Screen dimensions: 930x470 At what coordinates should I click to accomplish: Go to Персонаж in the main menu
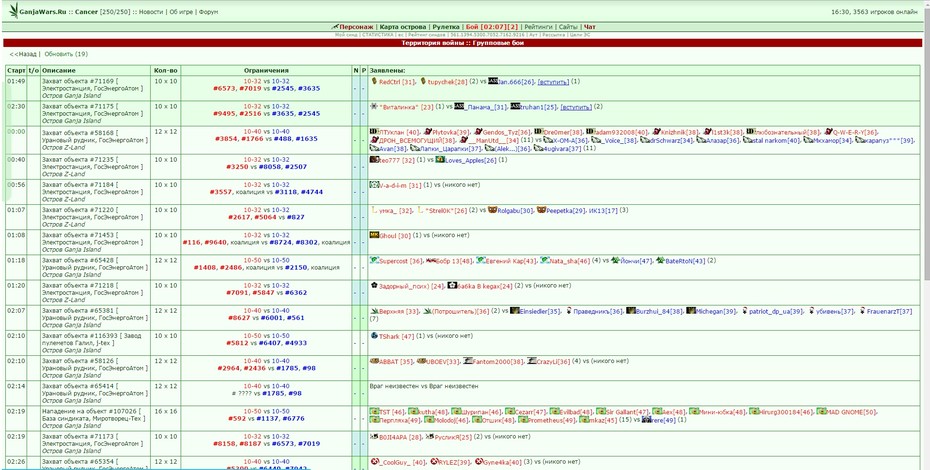tap(356, 27)
